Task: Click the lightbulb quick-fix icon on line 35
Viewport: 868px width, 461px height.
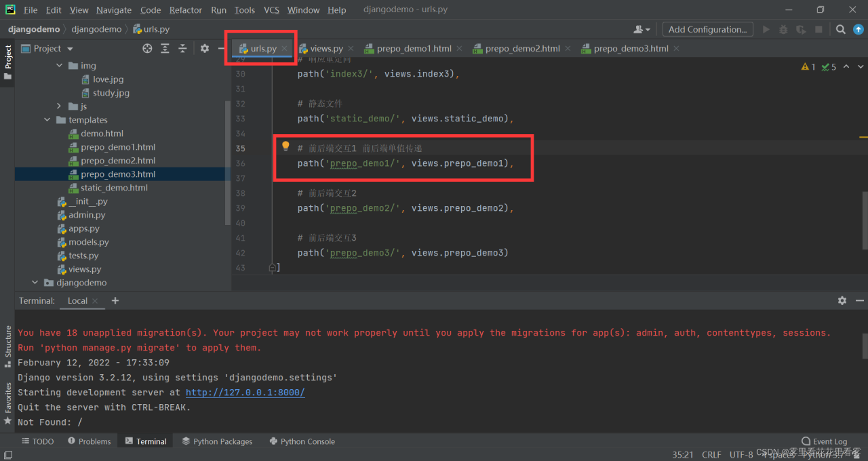Action: pyautogui.click(x=285, y=146)
